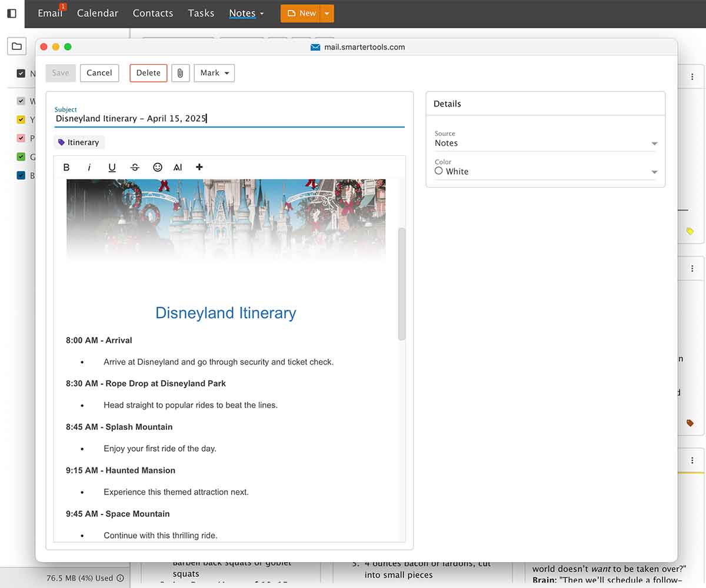
Task: Click the Details panel header
Action: coord(545,103)
